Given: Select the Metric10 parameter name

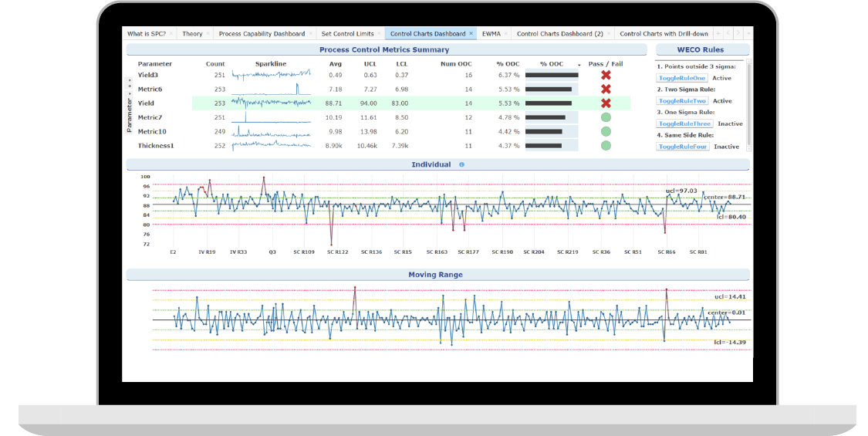Looking at the screenshot, I should tap(152, 131).
